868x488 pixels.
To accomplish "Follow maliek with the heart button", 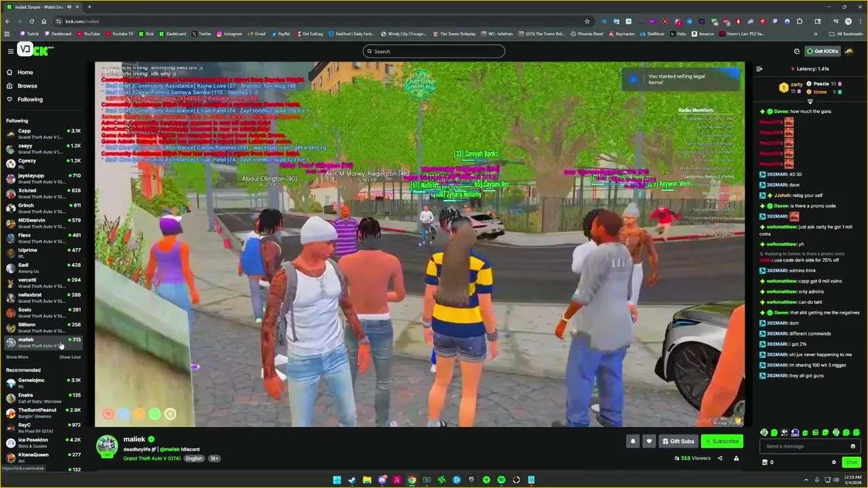I will [x=649, y=441].
